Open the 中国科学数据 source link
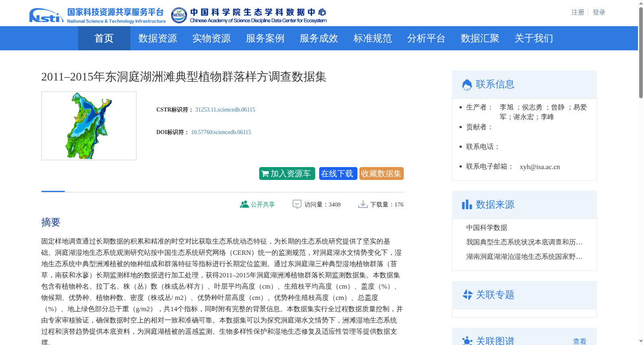This screenshot has width=644, height=345. [x=487, y=227]
